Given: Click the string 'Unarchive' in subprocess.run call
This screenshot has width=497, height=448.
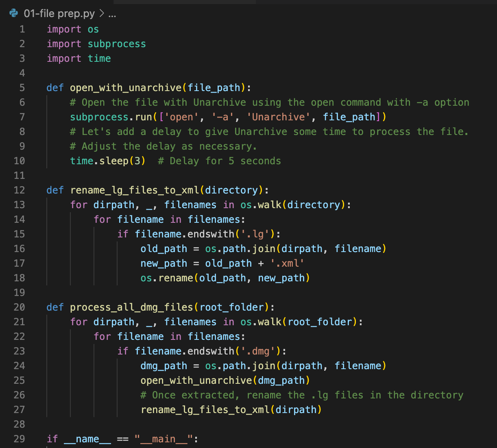Looking at the screenshot, I should click(278, 117).
